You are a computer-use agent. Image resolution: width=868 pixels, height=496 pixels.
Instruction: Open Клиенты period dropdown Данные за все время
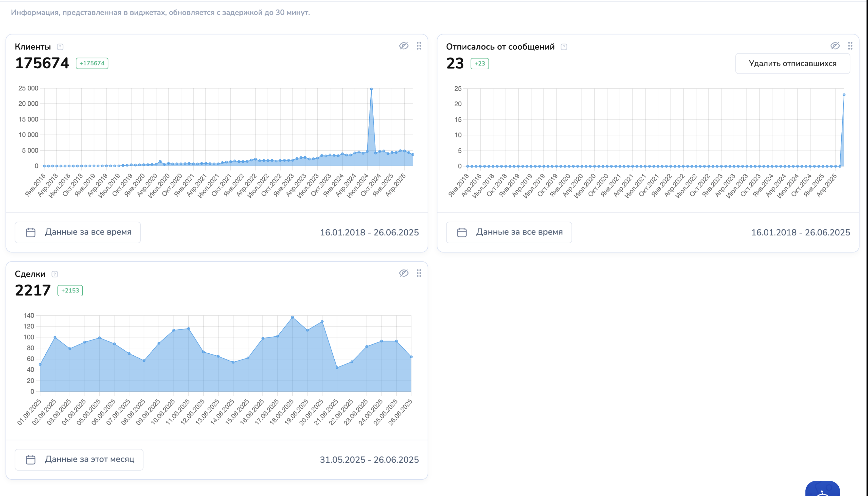coord(78,232)
